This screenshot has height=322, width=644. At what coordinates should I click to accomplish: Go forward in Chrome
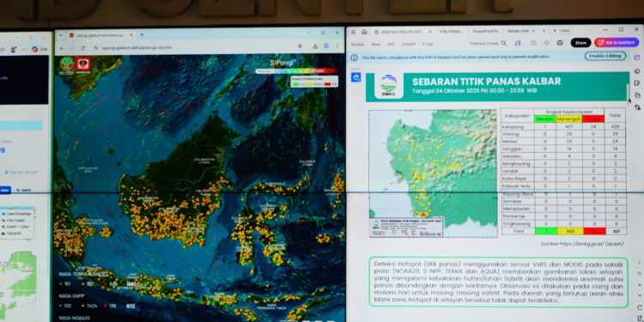pyautogui.click(x=72, y=47)
